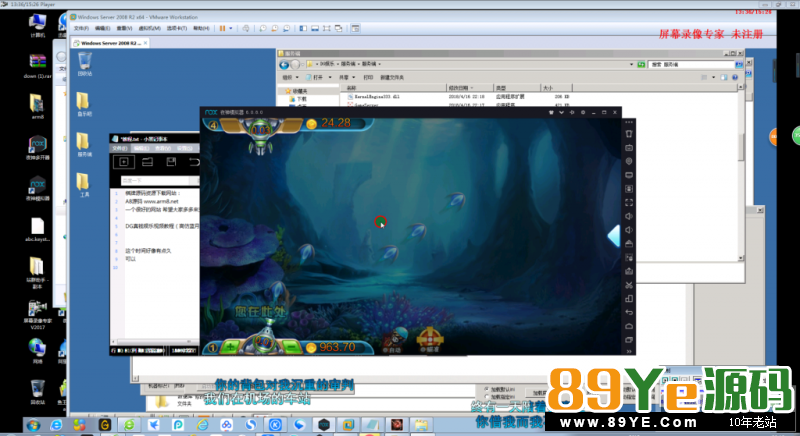The width and height of the screenshot is (800, 436).
Task: Sort by the 名称 column header in Explorer
Action: [395, 88]
